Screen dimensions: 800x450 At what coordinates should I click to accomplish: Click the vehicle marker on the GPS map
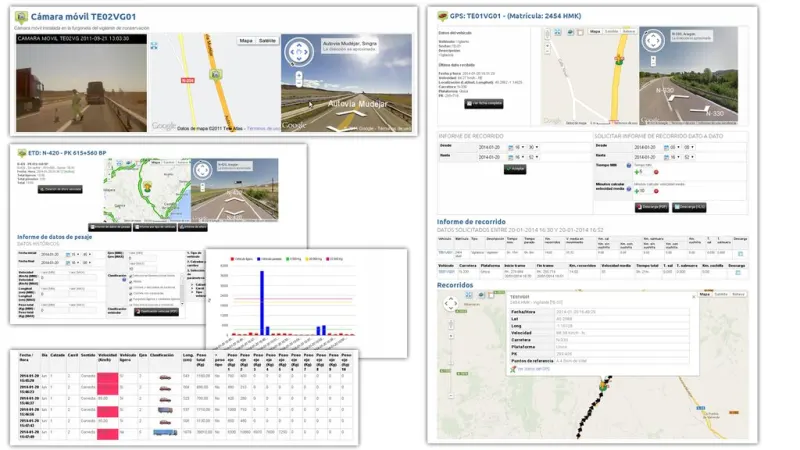click(x=619, y=60)
